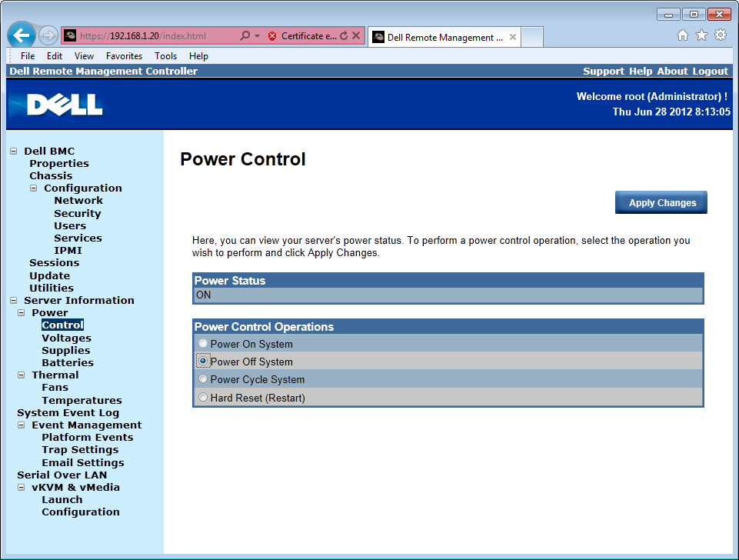Open Security configuration page

(78, 214)
